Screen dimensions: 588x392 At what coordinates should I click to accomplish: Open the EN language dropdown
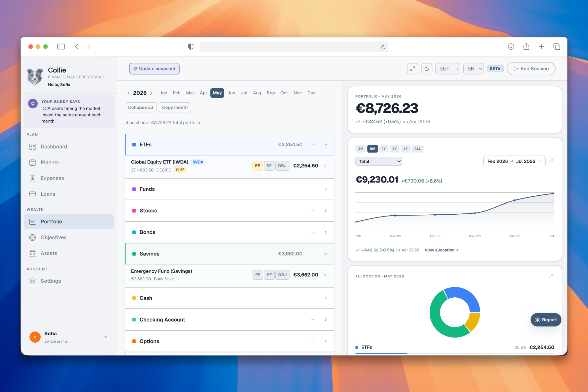pos(473,69)
